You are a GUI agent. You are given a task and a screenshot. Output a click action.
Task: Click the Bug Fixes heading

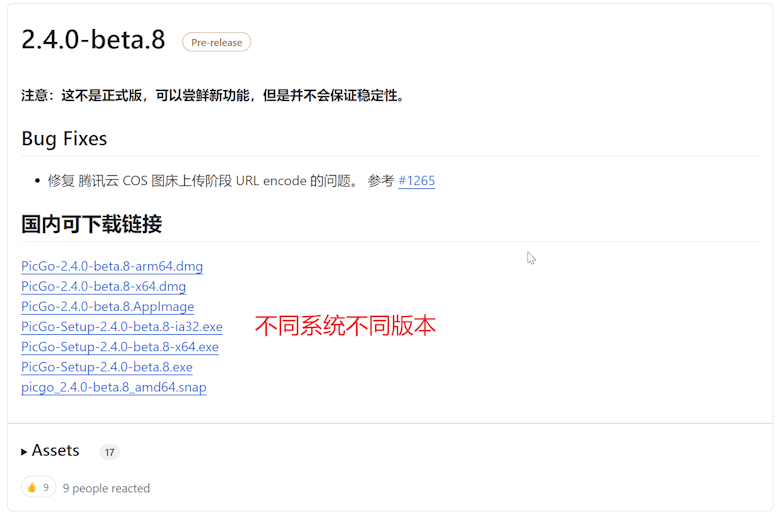pos(64,139)
